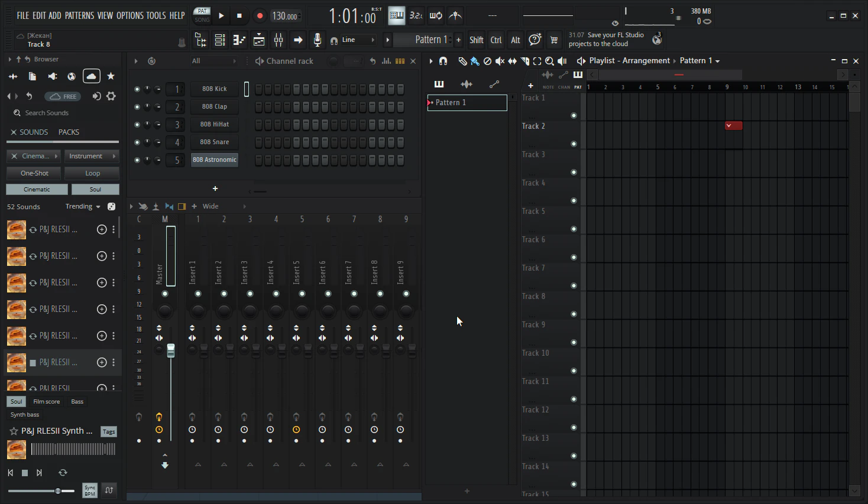The height and width of the screenshot is (504, 868).
Task: Select the Mute tool in Playlist
Action: [x=500, y=61]
